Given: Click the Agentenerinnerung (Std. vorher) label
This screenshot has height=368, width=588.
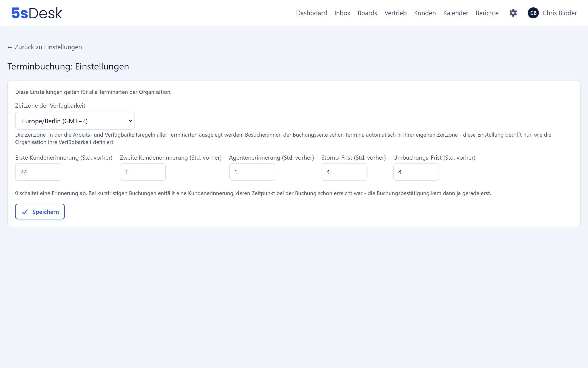Looking at the screenshot, I should 271,158.
